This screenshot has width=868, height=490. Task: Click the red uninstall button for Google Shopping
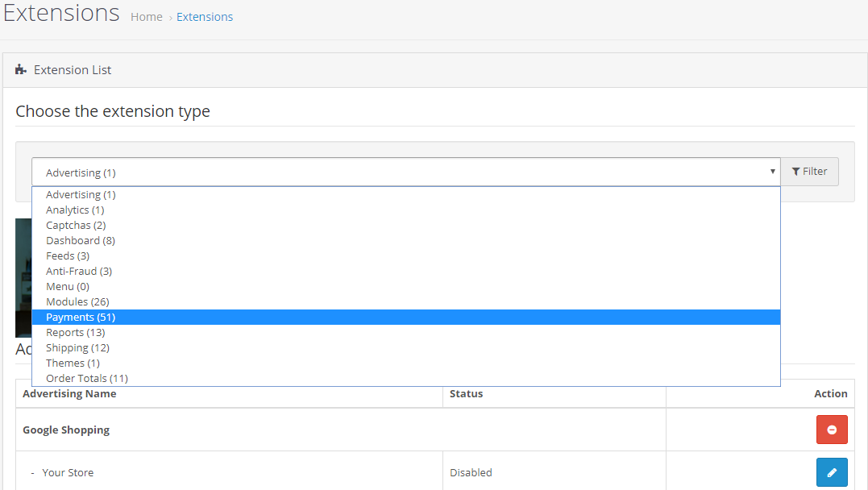832,430
